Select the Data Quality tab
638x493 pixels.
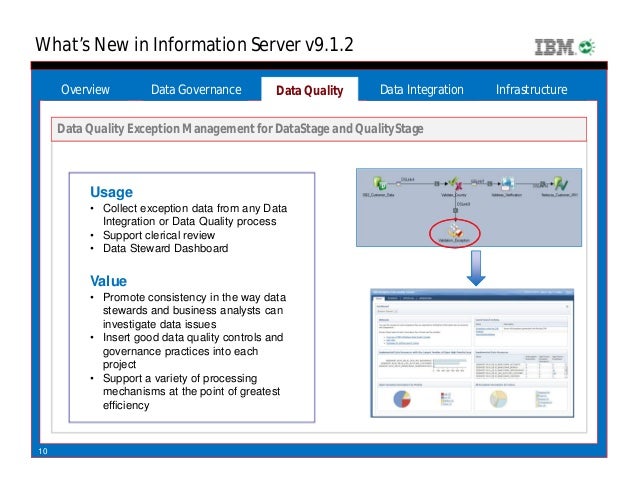point(310,90)
